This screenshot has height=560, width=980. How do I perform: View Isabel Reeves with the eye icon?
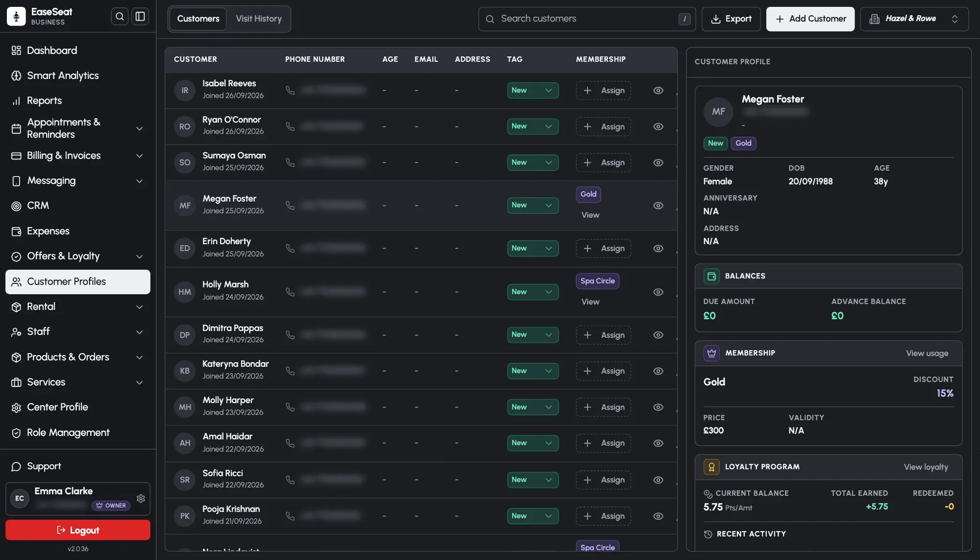658,90
